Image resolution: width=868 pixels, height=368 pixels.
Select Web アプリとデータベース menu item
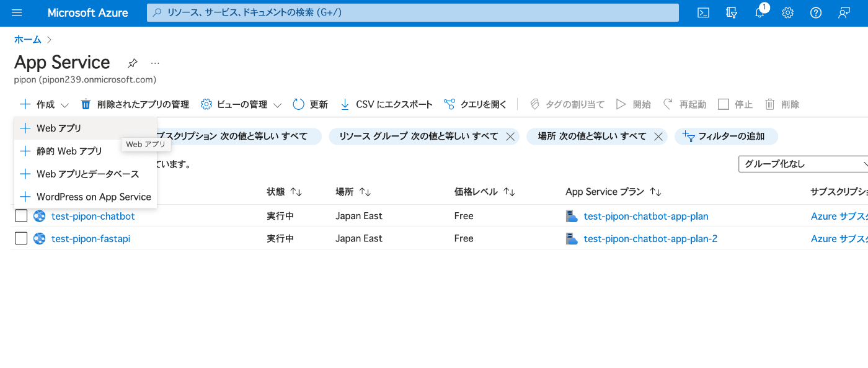pos(86,174)
